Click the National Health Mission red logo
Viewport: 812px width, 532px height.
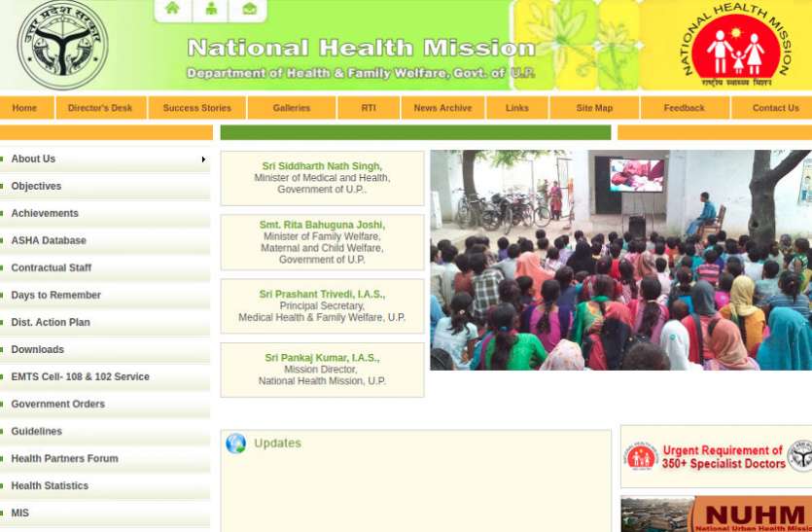coord(736,47)
